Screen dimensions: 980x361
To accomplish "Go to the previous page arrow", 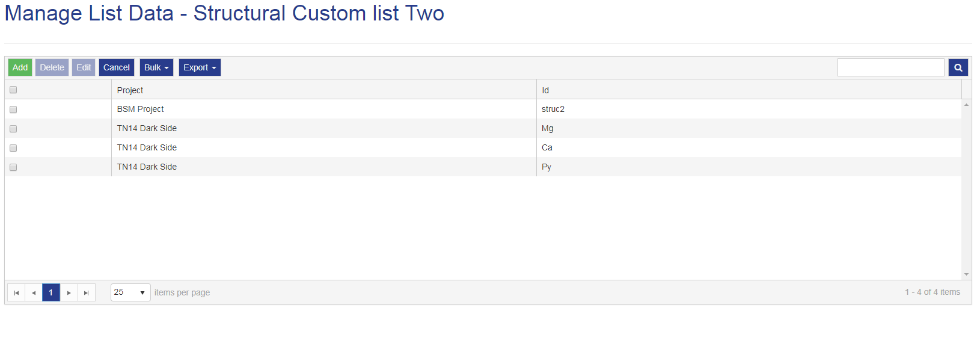I will 34,293.
